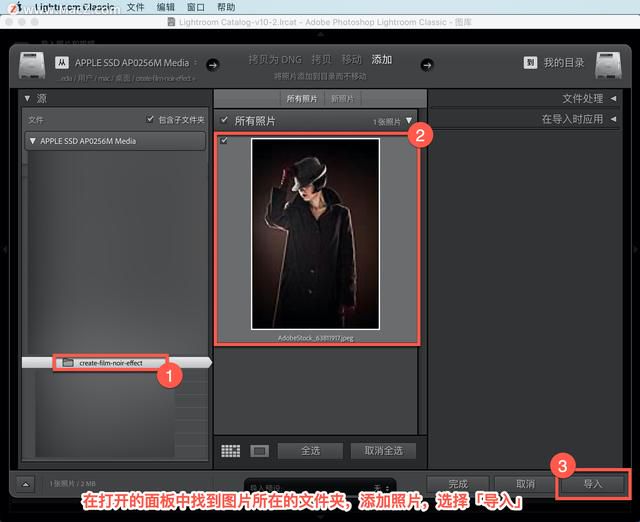Uncheck the photo thumbnail checkbox
This screenshot has height=522, width=640.
tap(224, 140)
